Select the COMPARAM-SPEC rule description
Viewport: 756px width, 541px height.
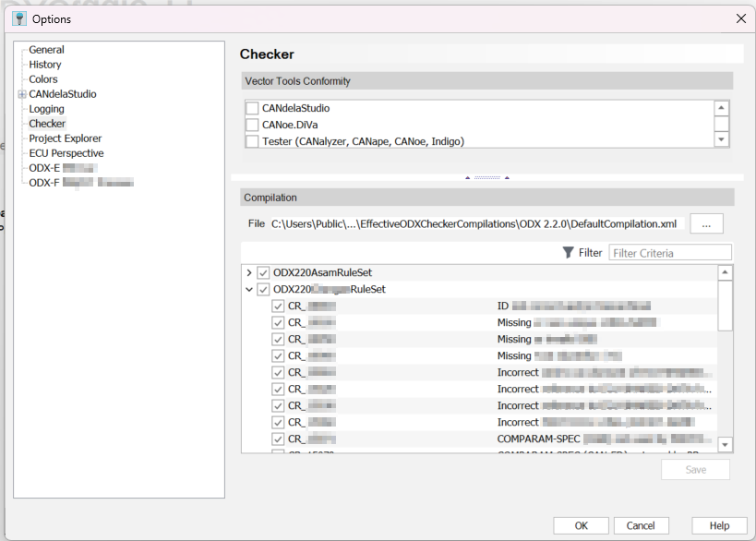tap(604, 439)
